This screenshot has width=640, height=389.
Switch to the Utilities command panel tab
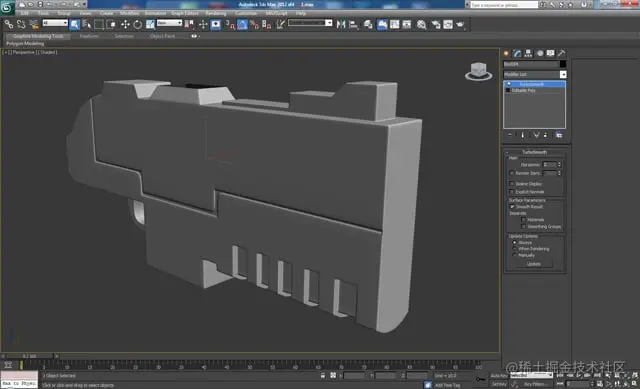pos(562,53)
